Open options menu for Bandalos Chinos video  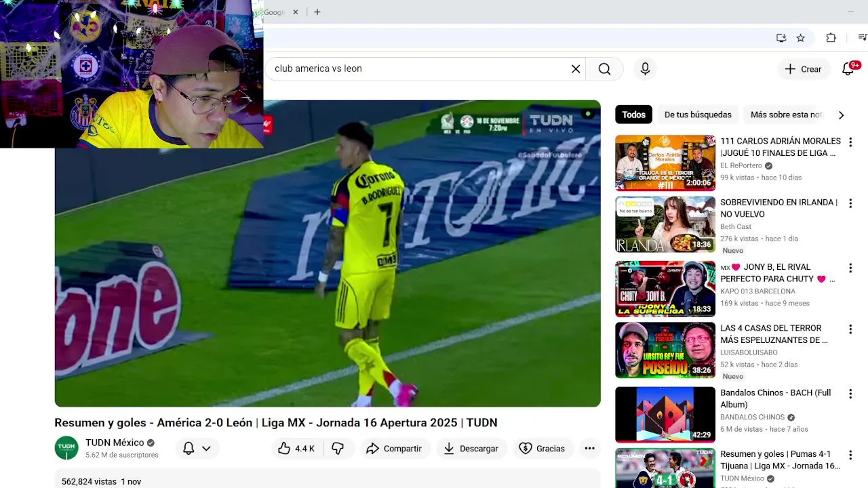(850, 394)
